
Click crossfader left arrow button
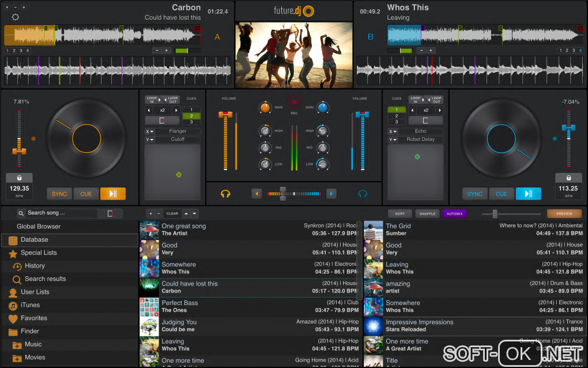257,194
